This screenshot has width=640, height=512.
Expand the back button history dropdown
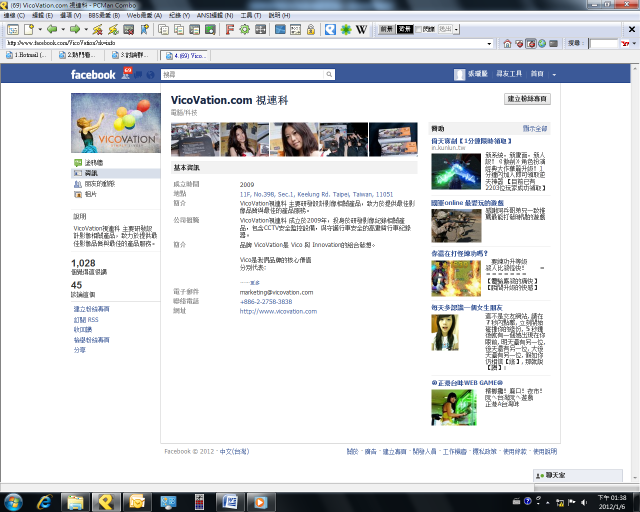(x=63, y=29)
